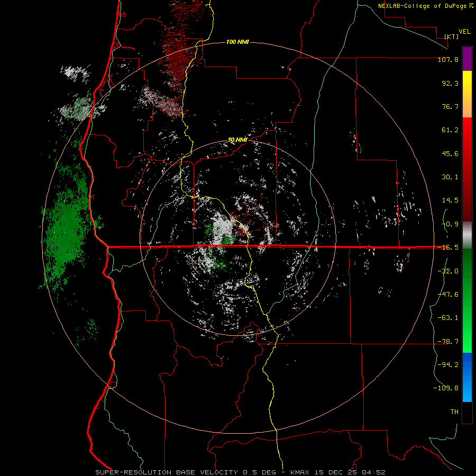This screenshot has width=476, height=476.
Task: Click the -78.7 velocity scale value
Action: 448,342
